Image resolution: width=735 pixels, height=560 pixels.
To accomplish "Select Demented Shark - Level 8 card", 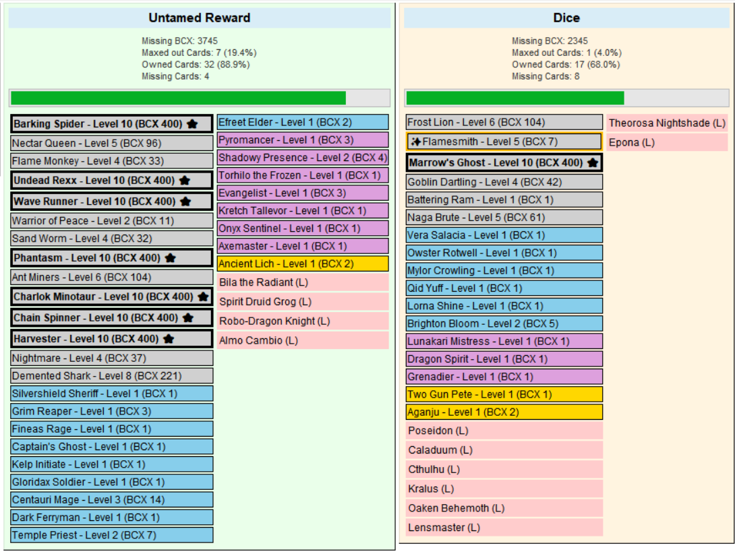I will pyautogui.click(x=112, y=376).
